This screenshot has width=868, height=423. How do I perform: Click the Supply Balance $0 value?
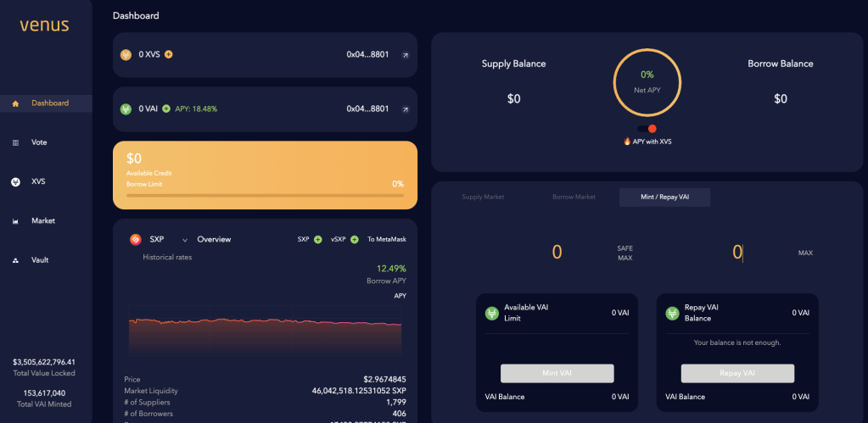[513, 99]
